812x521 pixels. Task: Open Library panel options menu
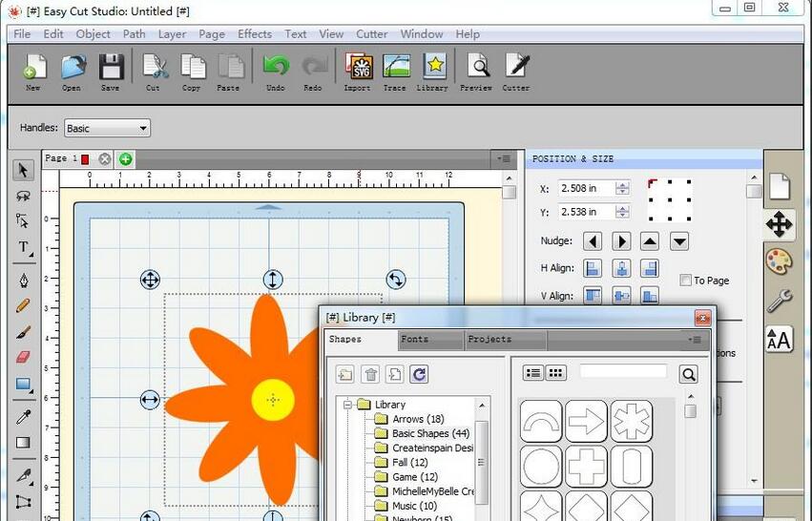[x=695, y=340]
